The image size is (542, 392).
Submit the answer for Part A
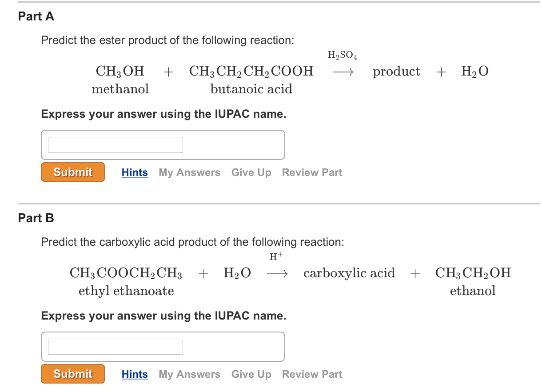click(72, 172)
